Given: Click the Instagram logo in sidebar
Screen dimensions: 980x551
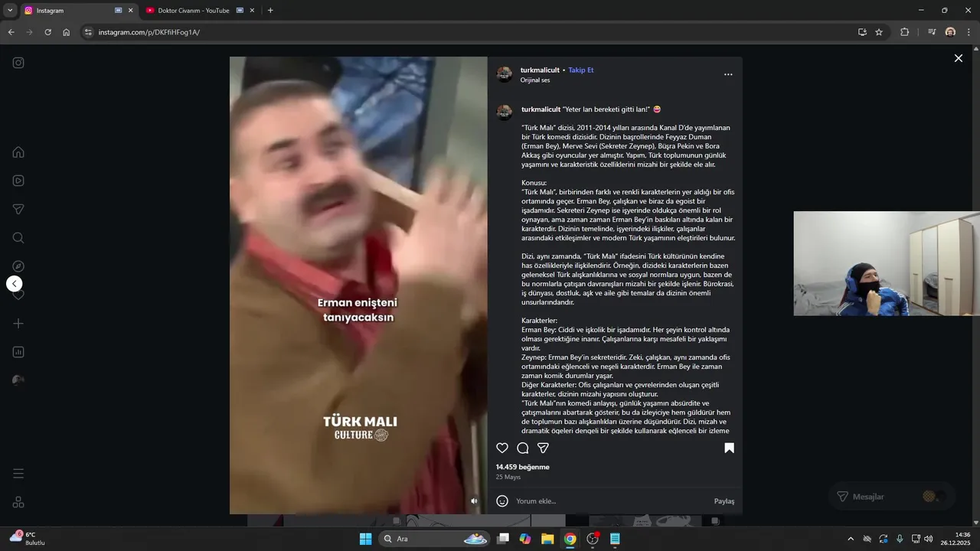Looking at the screenshot, I should coord(18,63).
